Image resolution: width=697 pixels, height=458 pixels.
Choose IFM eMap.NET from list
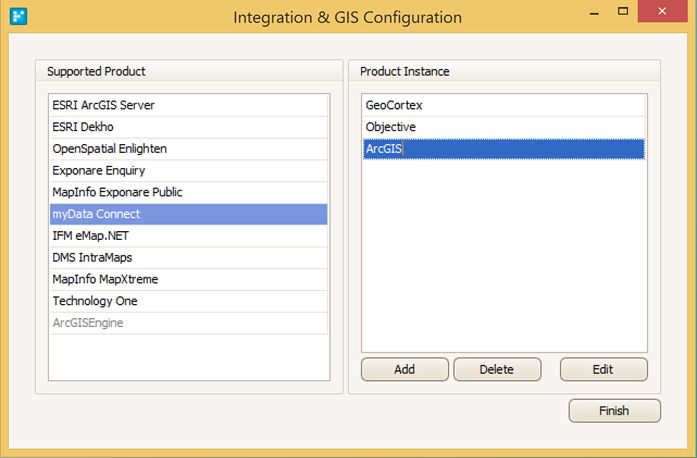[188, 236]
